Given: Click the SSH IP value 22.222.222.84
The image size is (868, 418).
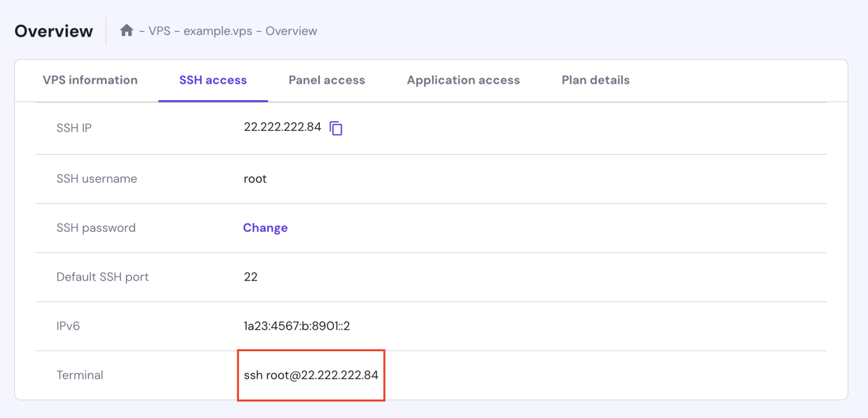Looking at the screenshot, I should [283, 127].
